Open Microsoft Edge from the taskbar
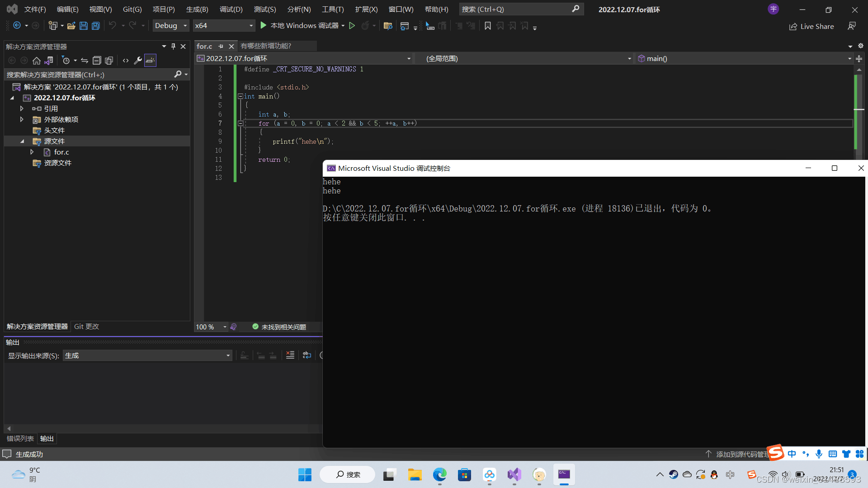Image resolution: width=868 pixels, height=488 pixels. tap(439, 474)
